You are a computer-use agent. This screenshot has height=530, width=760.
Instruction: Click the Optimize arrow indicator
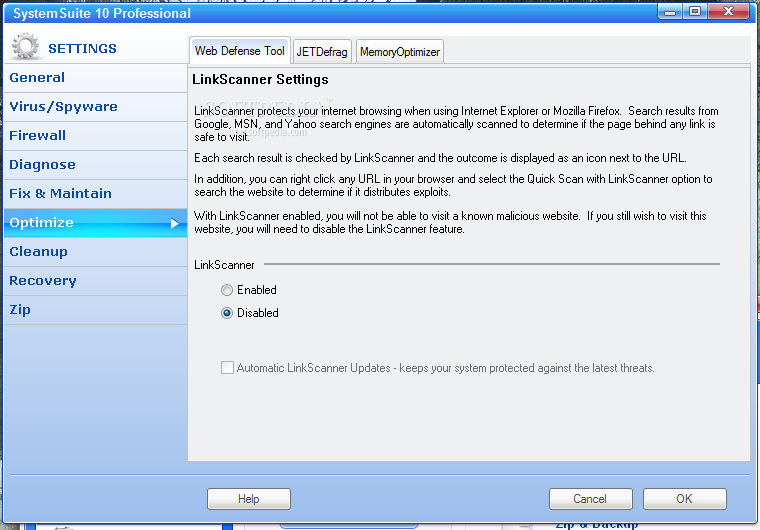point(175,223)
